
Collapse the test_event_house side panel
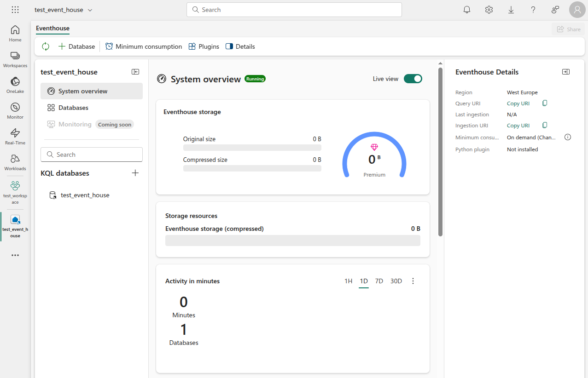tap(135, 71)
